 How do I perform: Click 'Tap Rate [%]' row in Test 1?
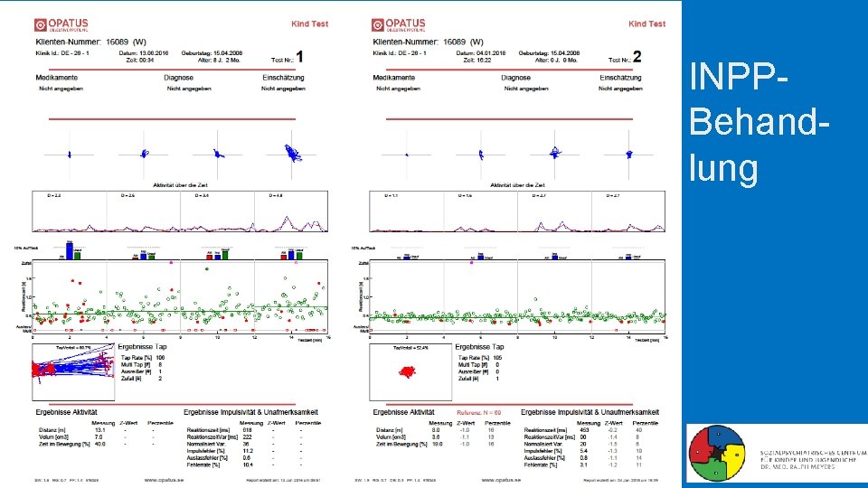pyautogui.click(x=143, y=358)
